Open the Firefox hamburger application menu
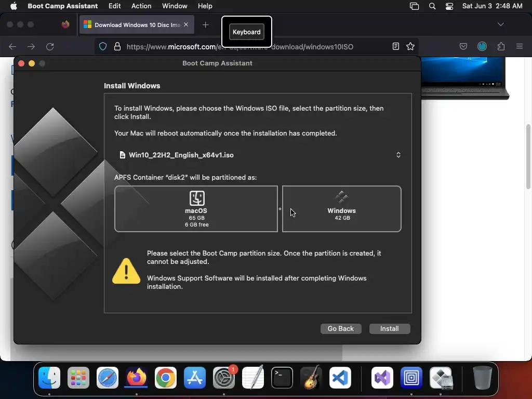This screenshot has height=399, width=532. (x=519, y=46)
